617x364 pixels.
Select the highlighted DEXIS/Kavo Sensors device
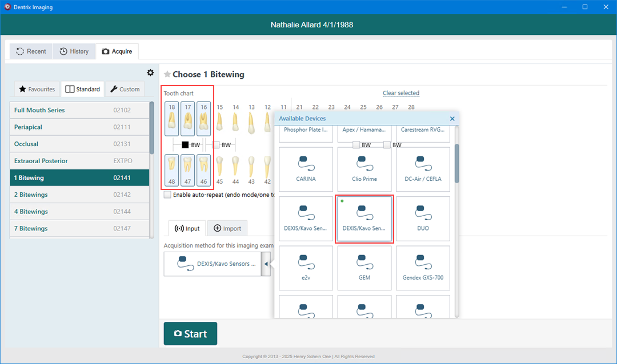point(364,219)
